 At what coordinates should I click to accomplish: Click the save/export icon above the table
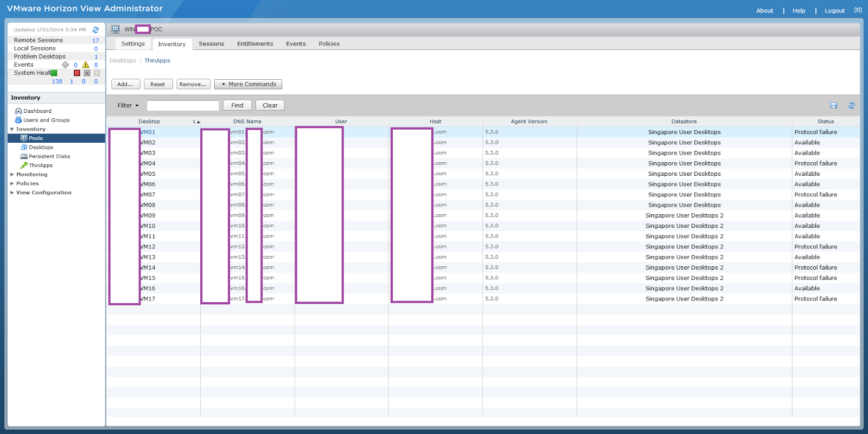[833, 106]
